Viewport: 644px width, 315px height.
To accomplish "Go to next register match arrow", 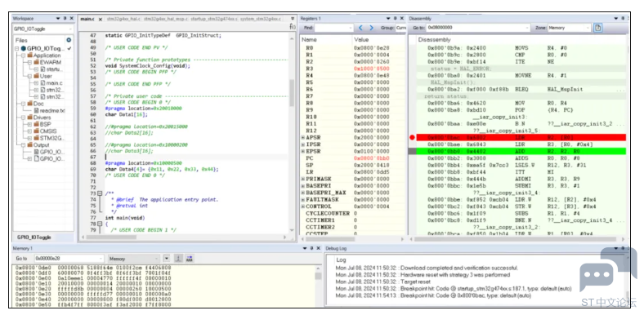I will pyautogui.click(x=371, y=28).
